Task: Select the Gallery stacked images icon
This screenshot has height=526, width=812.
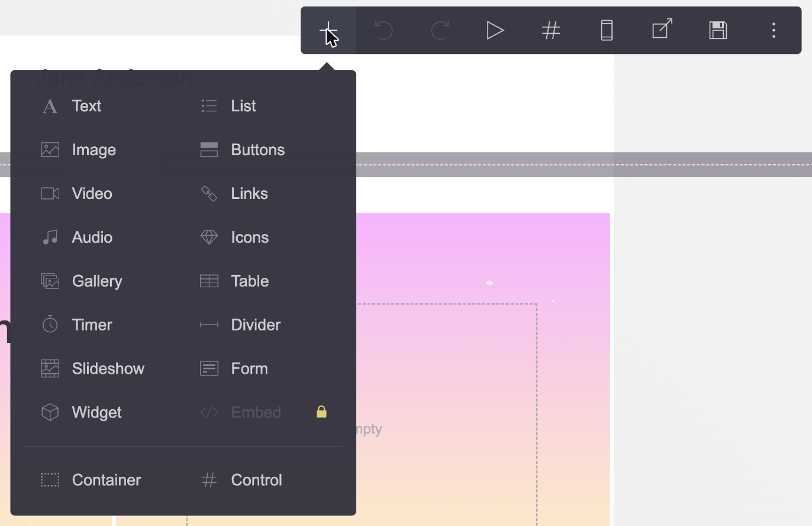Action: point(50,281)
